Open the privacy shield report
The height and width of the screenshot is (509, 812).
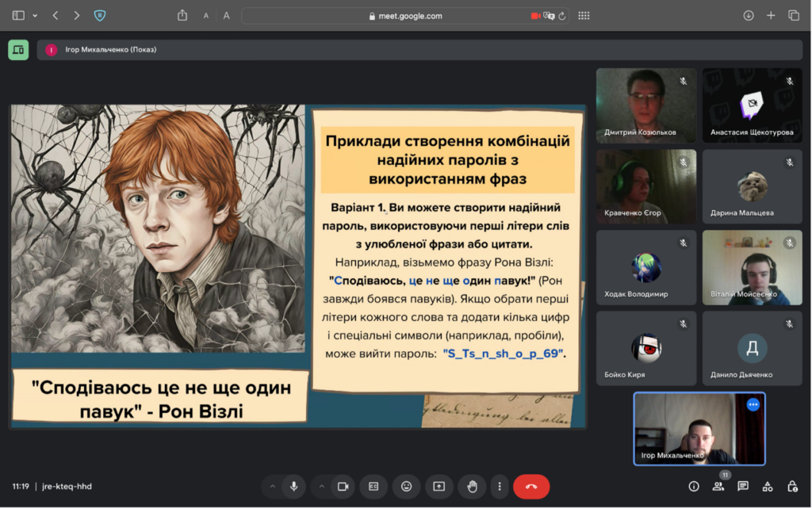point(100,16)
